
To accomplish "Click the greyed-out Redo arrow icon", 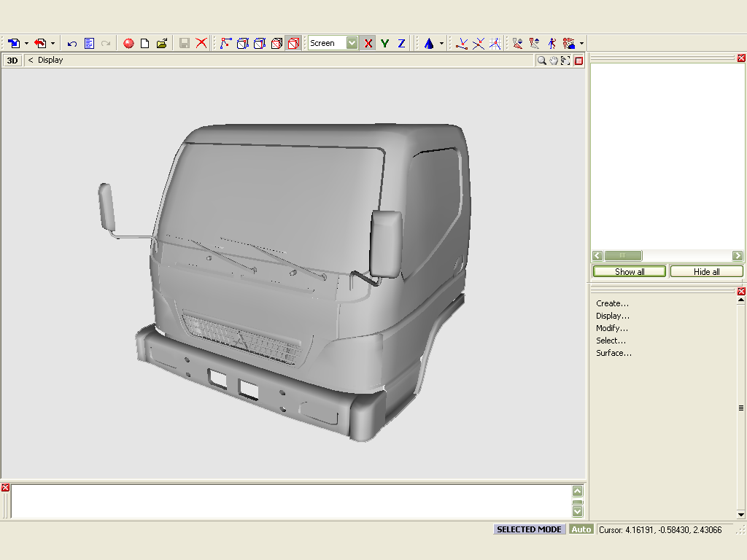I will pyautogui.click(x=106, y=43).
